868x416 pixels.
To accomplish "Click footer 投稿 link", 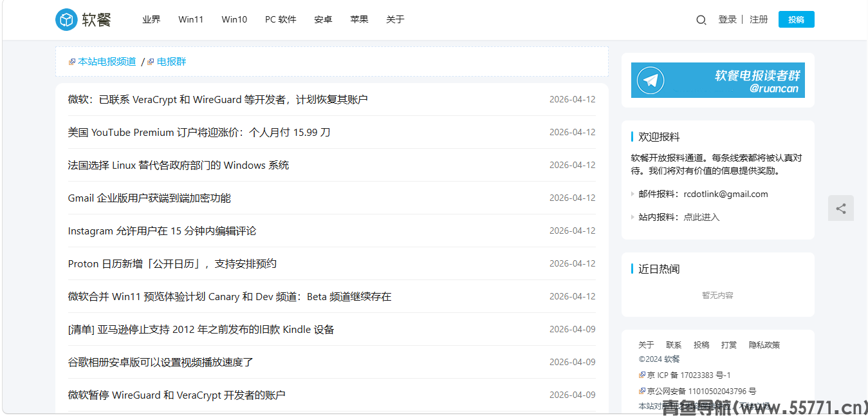I will pos(701,345).
